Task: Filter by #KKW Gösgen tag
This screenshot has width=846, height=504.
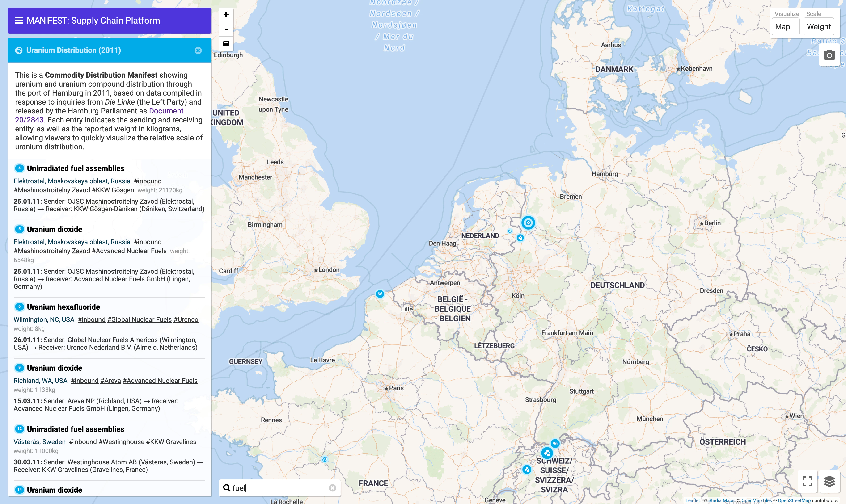Action: click(113, 190)
